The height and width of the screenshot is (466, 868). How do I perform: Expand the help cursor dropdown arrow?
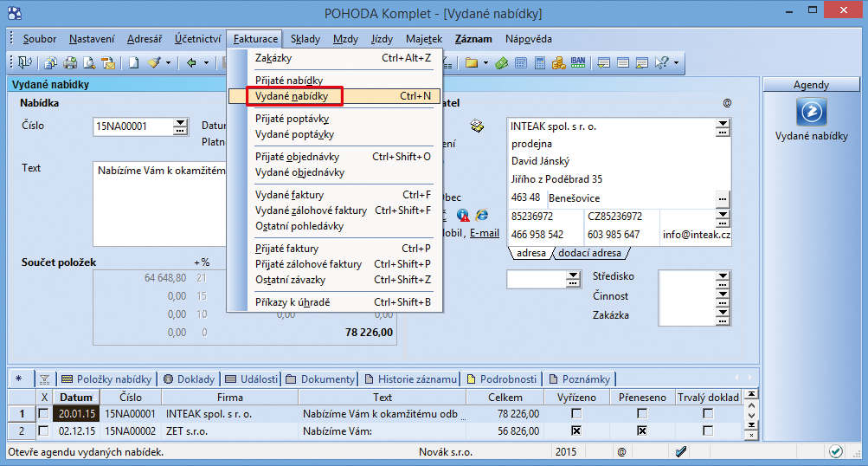pyautogui.click(x=676, y=63)
